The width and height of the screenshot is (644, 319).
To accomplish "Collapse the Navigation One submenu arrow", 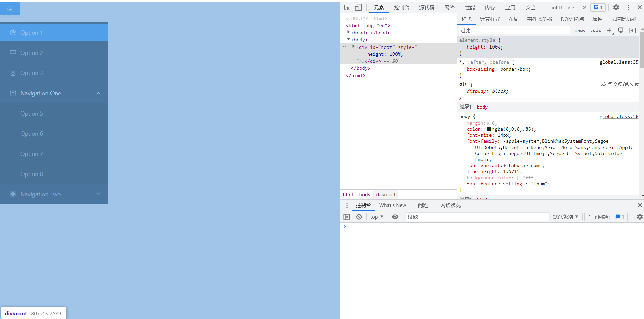I will coord(98,93).
